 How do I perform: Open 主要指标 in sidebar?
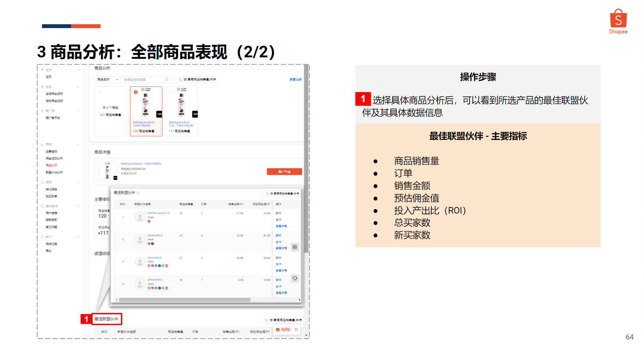(x=51, y=152)
